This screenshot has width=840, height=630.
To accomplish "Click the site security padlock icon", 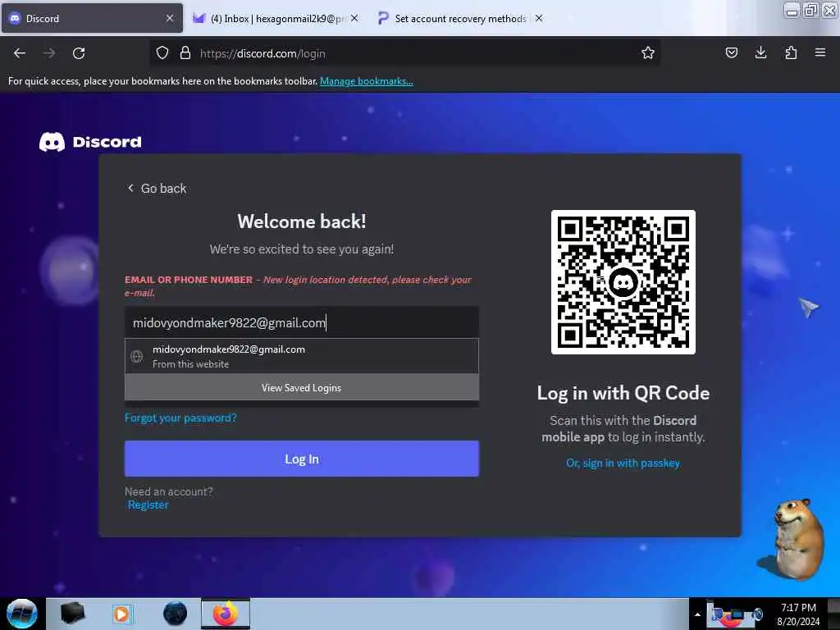I will point(185,53).
